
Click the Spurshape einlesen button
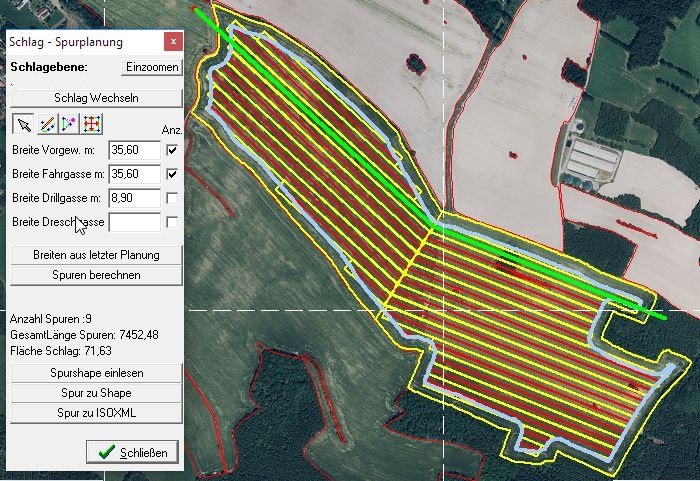pyautogui.click(x=95, y=373)
